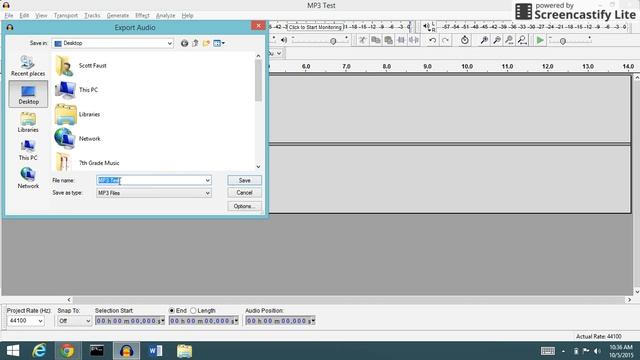Open Word from the taskbar
The height and width of the screenshot is (360, 640).
pos(156,351)
